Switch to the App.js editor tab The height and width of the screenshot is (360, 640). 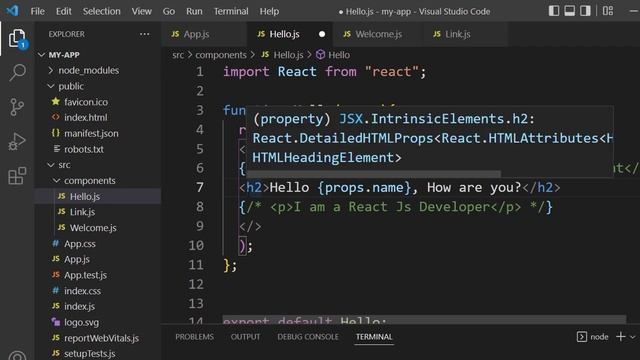pyautogui.click(x=204, y=34)
